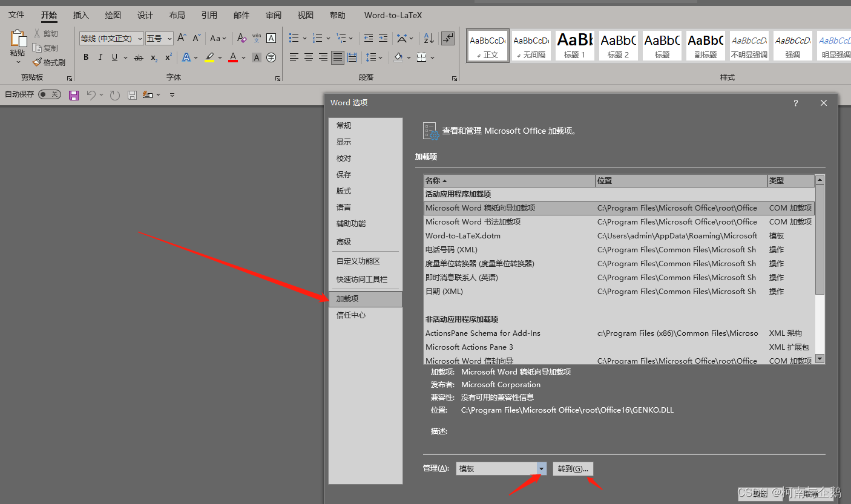Expand the Numbering list dropdown arrow
The image size is (851, 504).
coord(328,39)
